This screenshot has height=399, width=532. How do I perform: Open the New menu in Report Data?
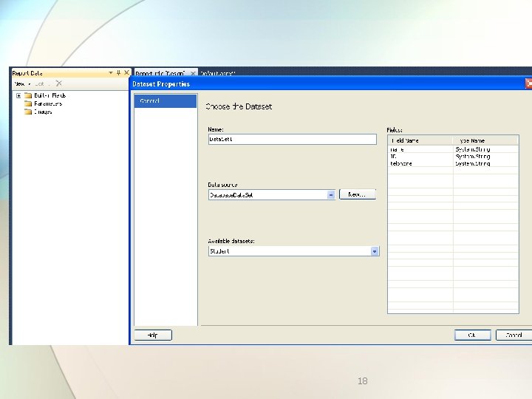(x=22, y=83)
